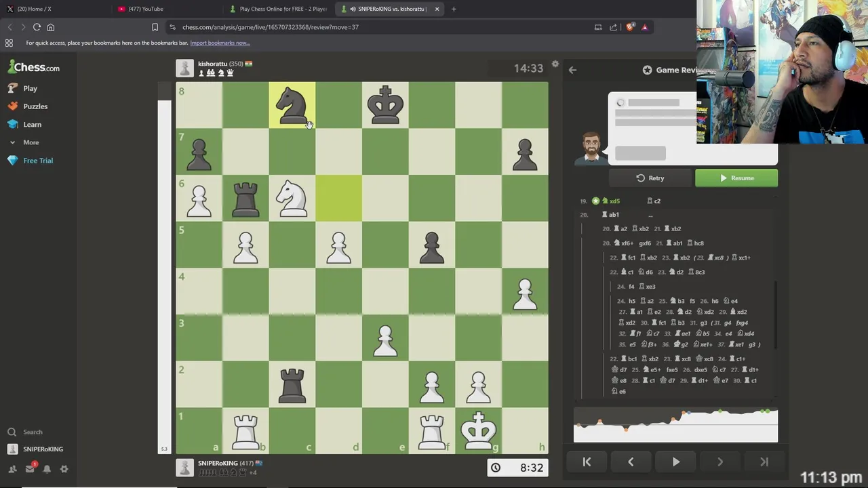
Task: Select variation move knight xf6+
Action: (624, 243)
